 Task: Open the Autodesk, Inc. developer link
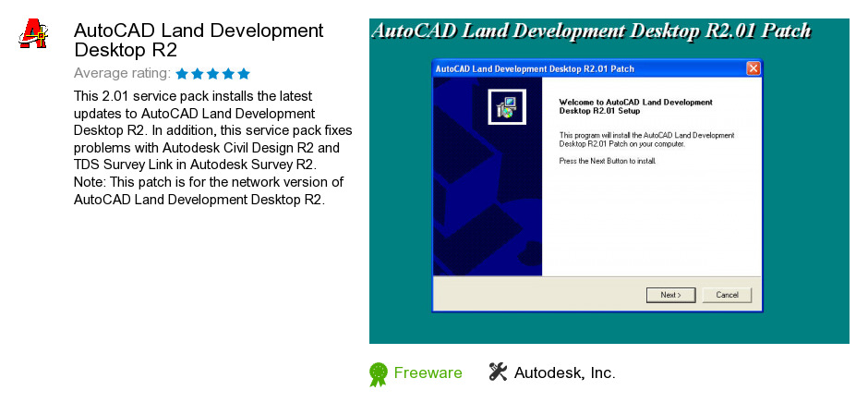(564, 372)
